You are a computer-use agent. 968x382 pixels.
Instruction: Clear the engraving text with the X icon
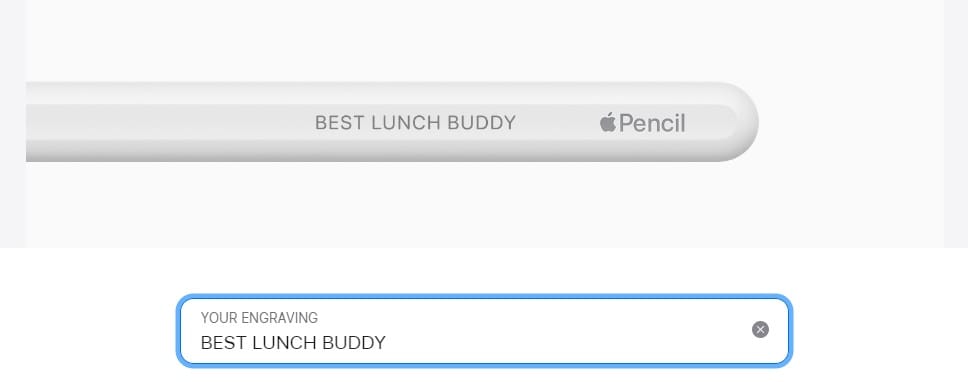(x=760, y=330)
